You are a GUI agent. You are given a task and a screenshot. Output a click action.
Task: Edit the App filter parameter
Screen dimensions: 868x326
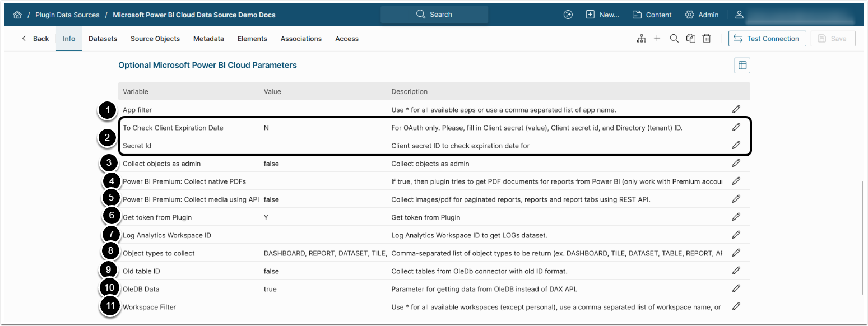(736, 109)
